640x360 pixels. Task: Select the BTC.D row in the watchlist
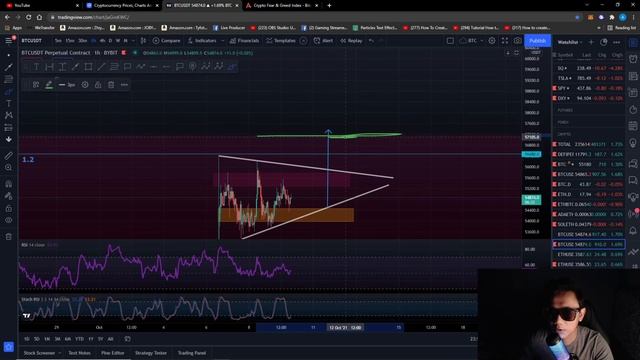589,184
